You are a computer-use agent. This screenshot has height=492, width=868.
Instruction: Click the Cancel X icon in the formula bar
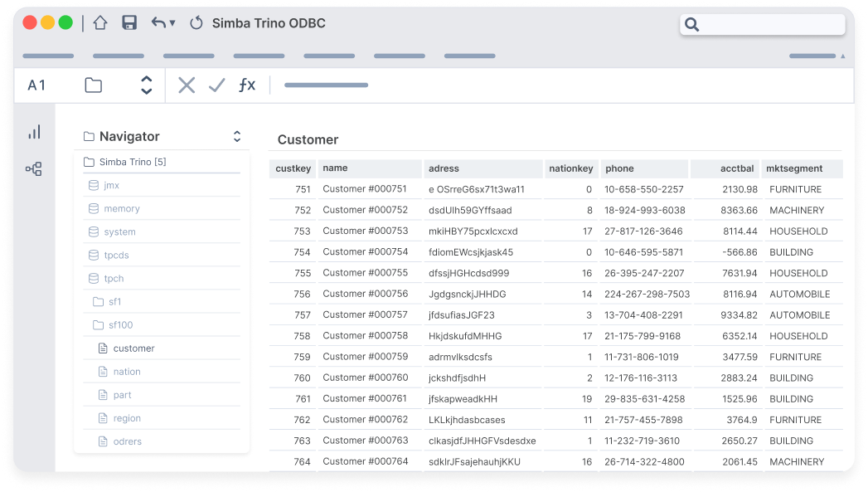point(186,85)
